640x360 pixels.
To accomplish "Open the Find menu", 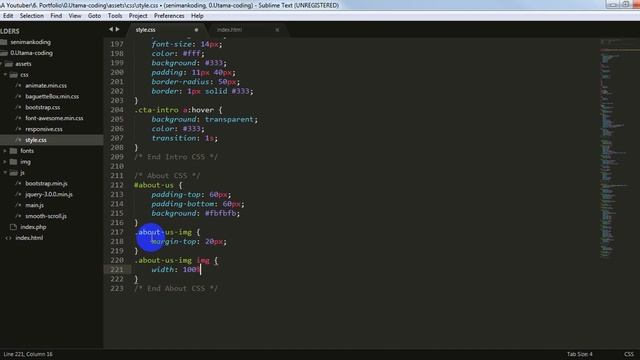I will point(56,16).
